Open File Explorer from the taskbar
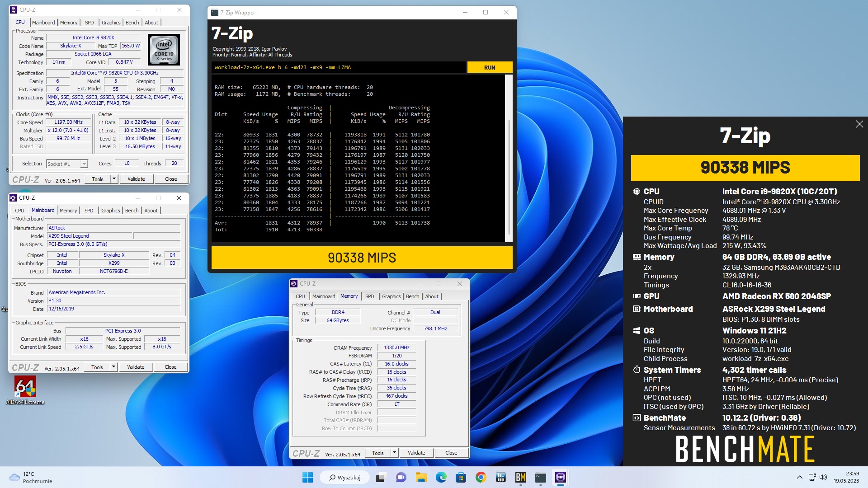 [421, 477]
